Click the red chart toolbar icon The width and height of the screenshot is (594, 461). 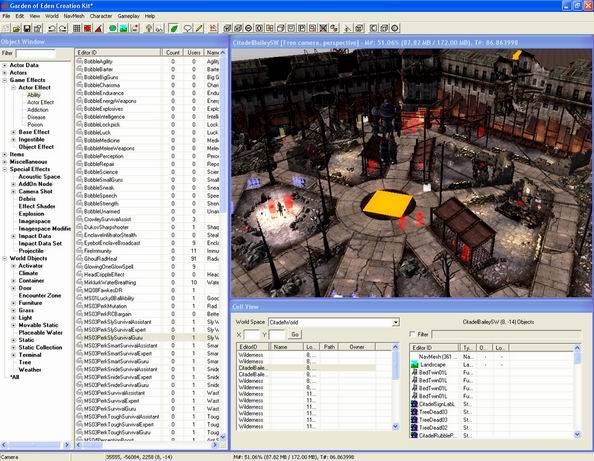(213, 28)
